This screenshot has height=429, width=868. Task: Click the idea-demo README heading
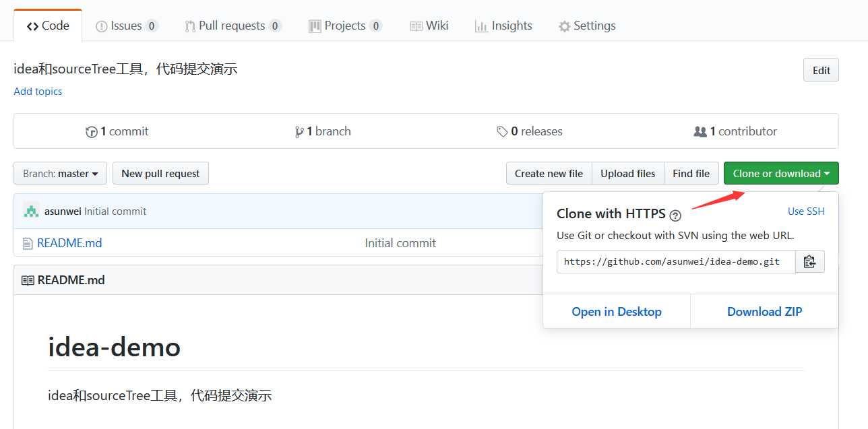pyautogui.click(x=115, y=348)
